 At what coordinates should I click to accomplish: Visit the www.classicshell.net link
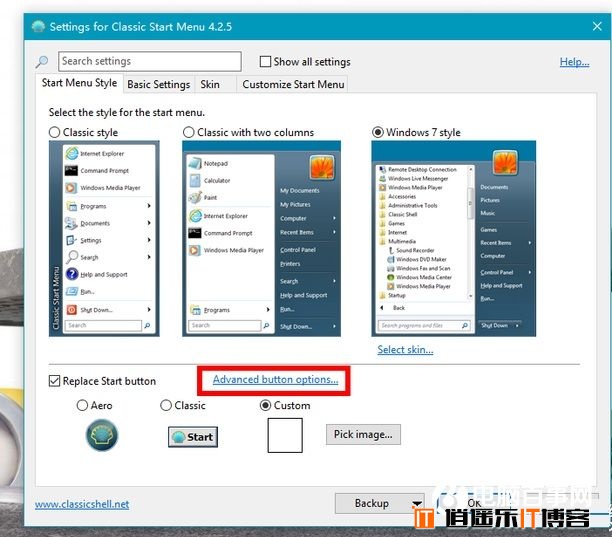(82, 504)
